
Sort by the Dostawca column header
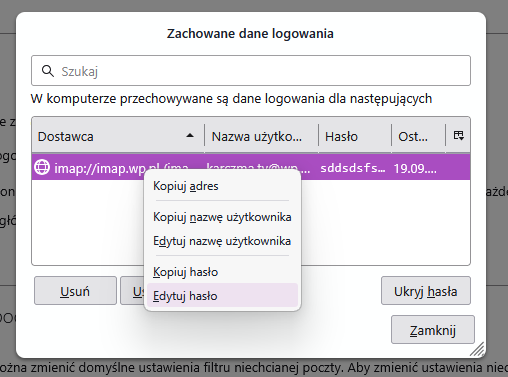tap(118, 136)
